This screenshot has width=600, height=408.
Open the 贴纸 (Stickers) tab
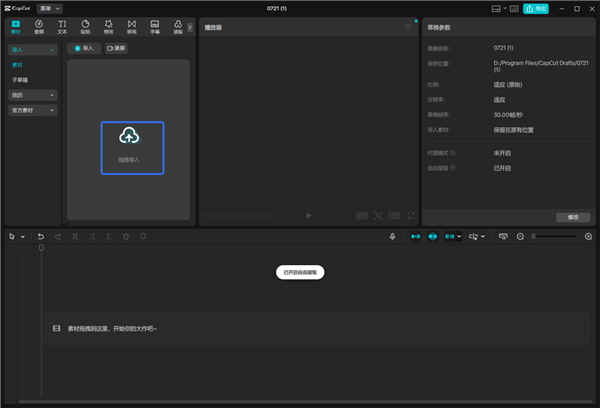click(86, 26)
